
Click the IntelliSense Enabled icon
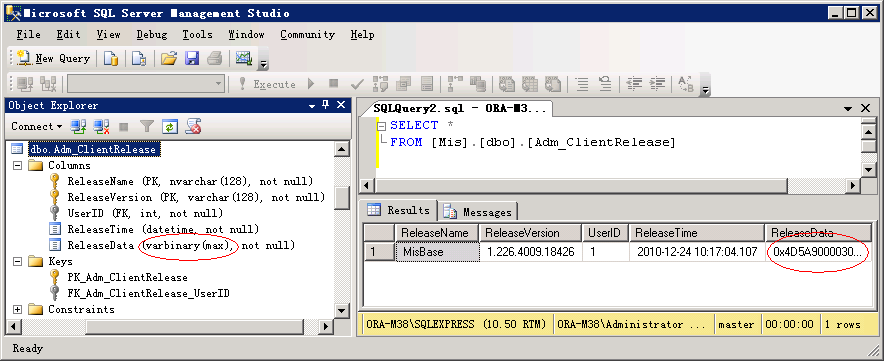(x=427, y=84)
